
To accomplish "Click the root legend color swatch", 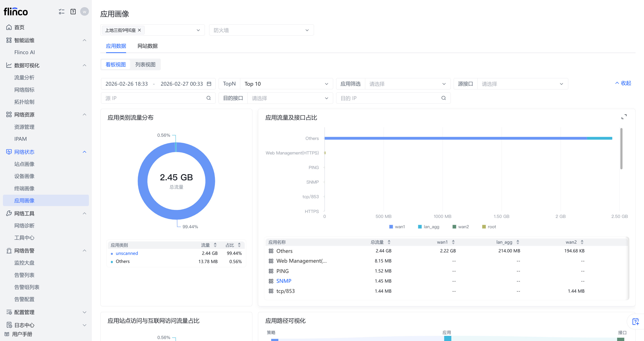I will pos(484,227).
